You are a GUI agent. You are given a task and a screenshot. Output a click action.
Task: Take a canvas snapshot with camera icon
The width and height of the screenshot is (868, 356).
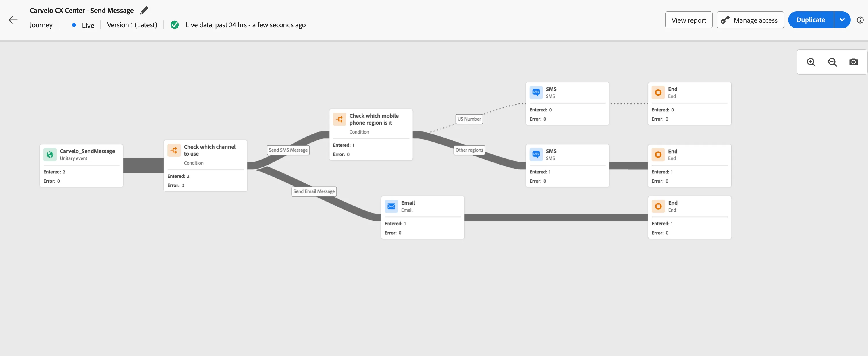click(x=853, y=62)
